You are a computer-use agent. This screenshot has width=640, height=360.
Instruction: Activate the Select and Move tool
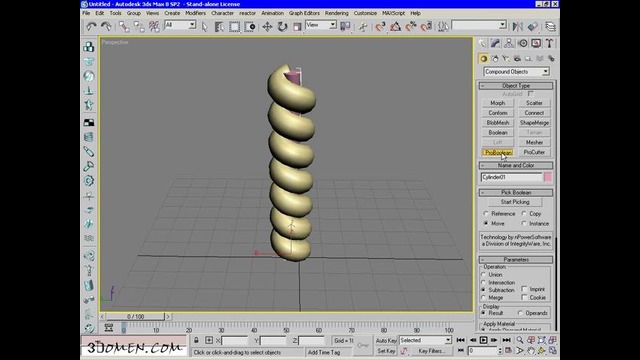(x=267, y=27)
